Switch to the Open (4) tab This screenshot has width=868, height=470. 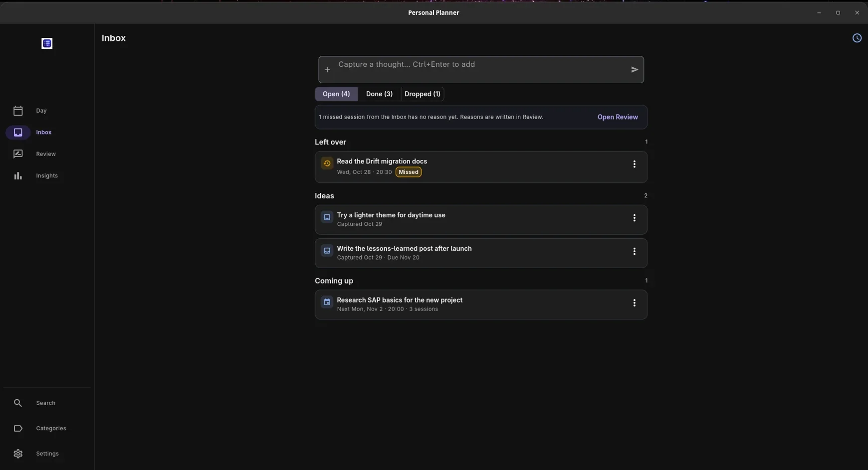336,94
